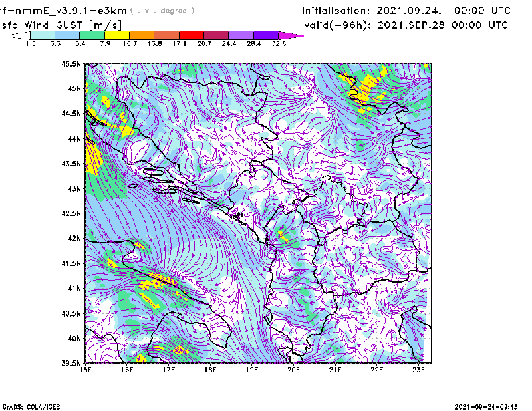The height and width of the screenshot is (411, 532).
Task: Click the 21E longitude label
Action: (335, 370)
